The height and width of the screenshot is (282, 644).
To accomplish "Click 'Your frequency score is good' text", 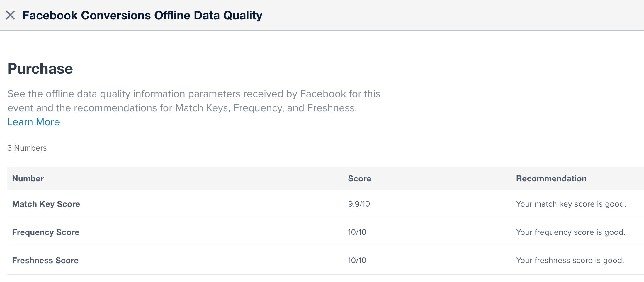I will (570, 232).
